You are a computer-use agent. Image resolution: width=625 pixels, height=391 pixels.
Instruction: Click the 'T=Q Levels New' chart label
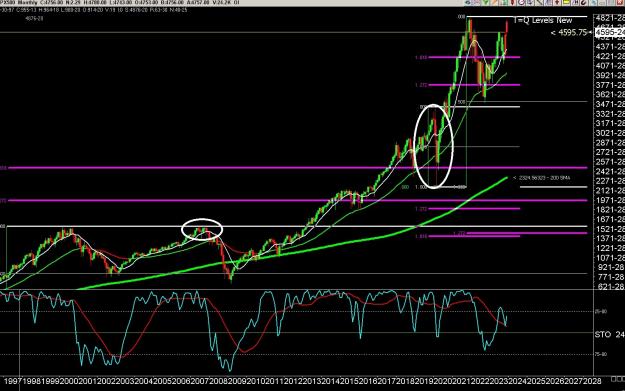click(542, 20)
